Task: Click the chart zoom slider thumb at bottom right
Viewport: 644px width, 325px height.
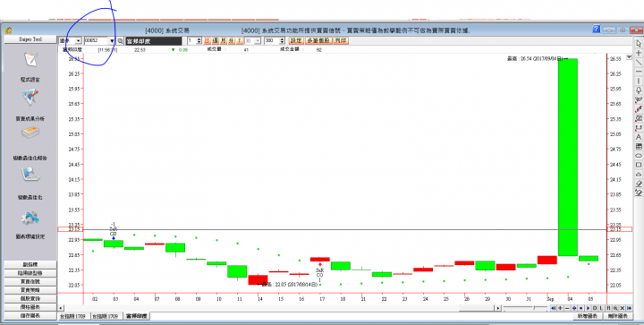Action: 534,308
